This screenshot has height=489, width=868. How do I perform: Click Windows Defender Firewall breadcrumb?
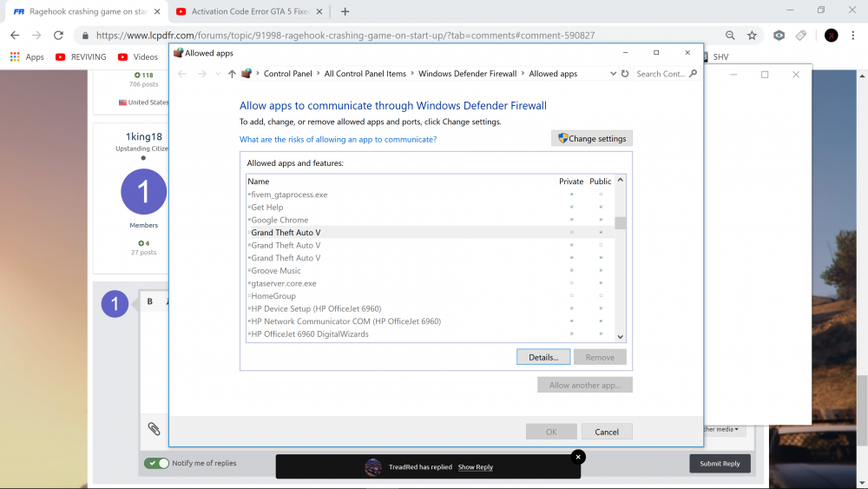467,74
